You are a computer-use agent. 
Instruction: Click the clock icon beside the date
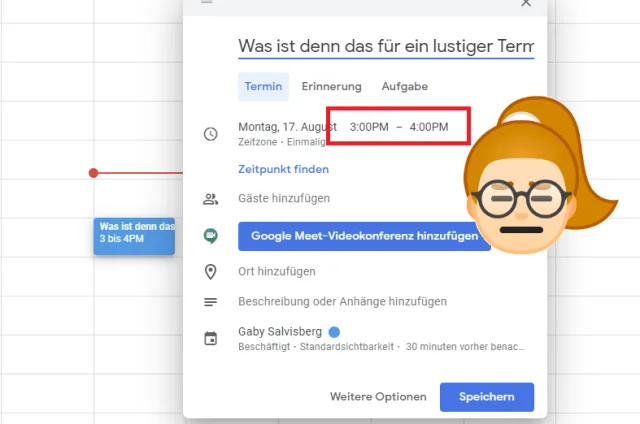pos(211,134)
